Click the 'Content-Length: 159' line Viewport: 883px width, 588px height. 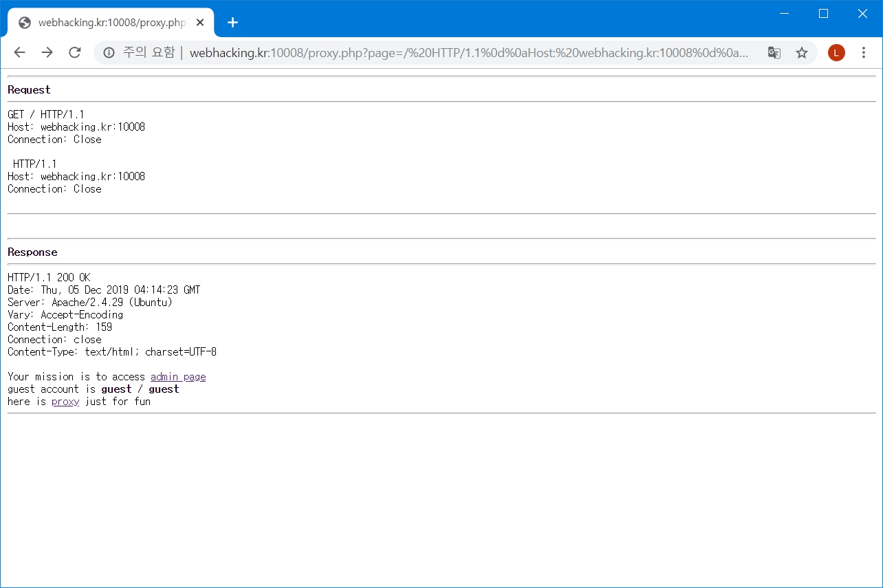click(x=60, y=327)
